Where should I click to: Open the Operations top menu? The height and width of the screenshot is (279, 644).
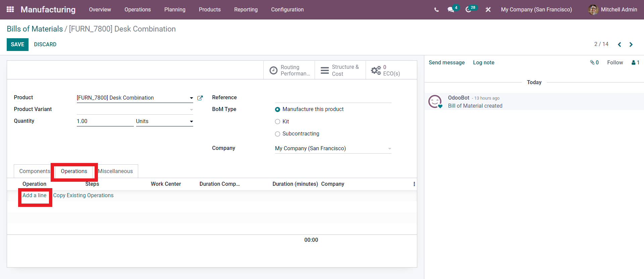pyautogui.click(x=138, y=10)
